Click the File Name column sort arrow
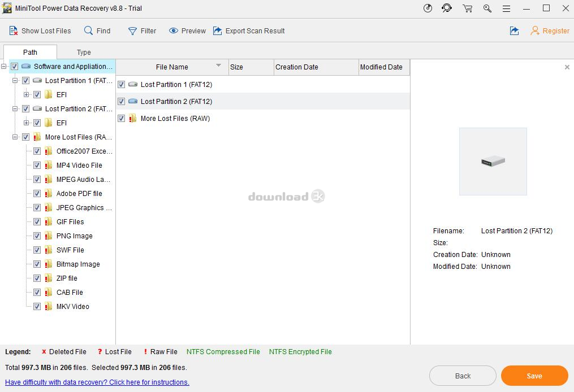Viewport: 574px width, 392px height. [218, 66]
